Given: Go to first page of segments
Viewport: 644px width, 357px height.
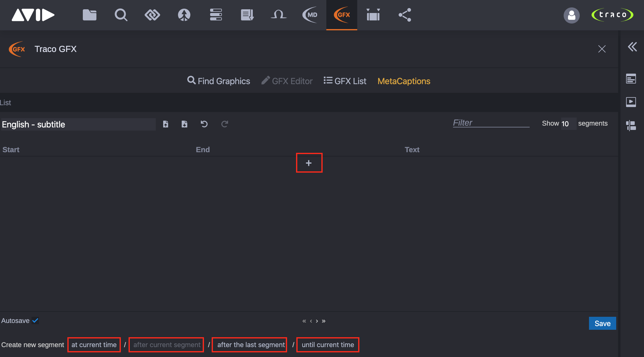Looking at the screenshot, I should [304, 321].
